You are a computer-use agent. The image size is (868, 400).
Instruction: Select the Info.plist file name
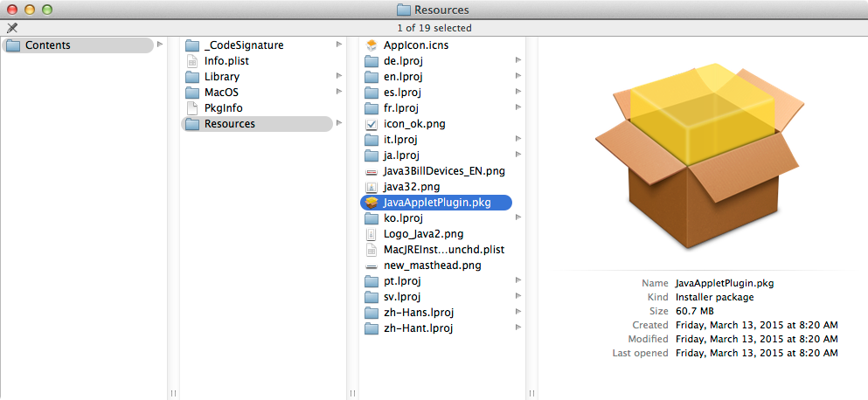[x=227, y=61]
